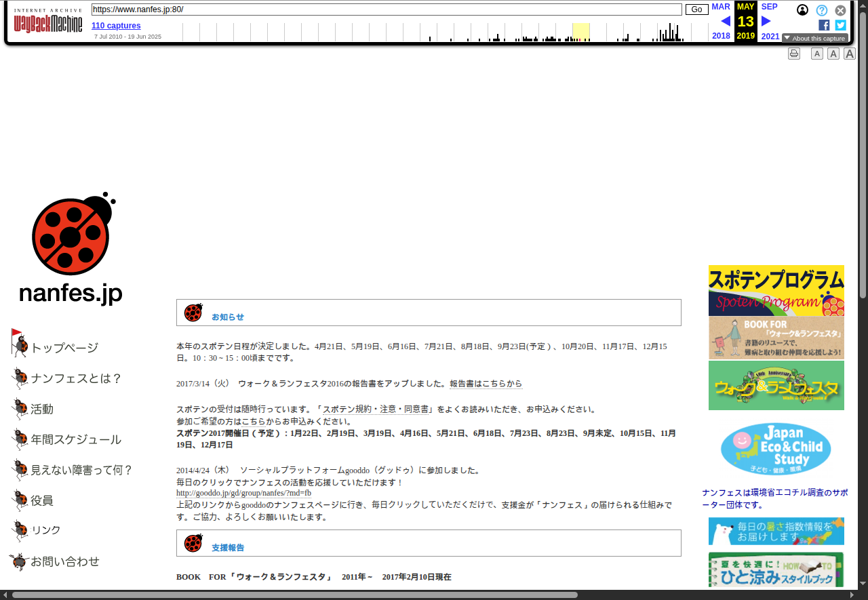
Task: Click the Wayback help question icon
Action: [821, 10]
